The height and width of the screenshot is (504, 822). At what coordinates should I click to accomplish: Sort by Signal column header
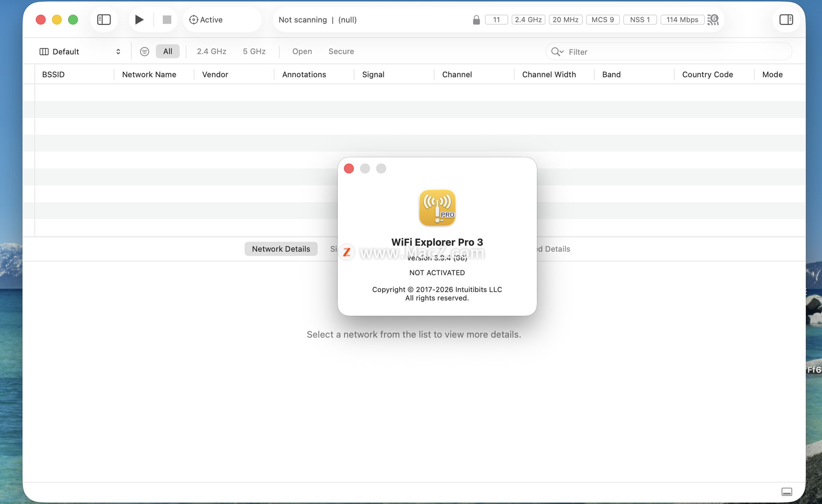pos(373,75)
